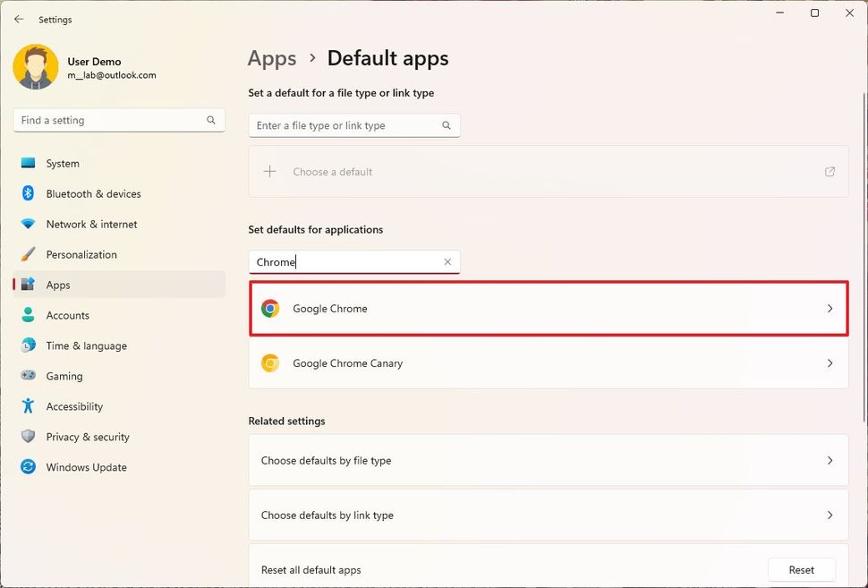
Task: Select Time & language in sidebar
Action: tap(86, 345)
